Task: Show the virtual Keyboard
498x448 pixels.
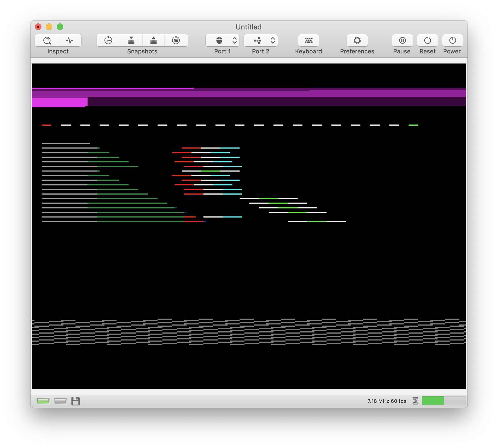Action: (308, 41)
